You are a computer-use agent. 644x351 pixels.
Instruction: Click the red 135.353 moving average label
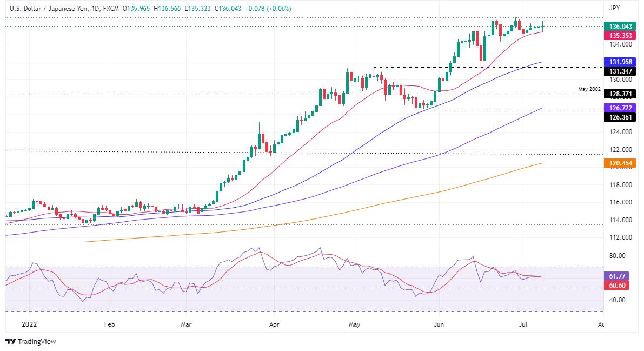pos(620,35)
